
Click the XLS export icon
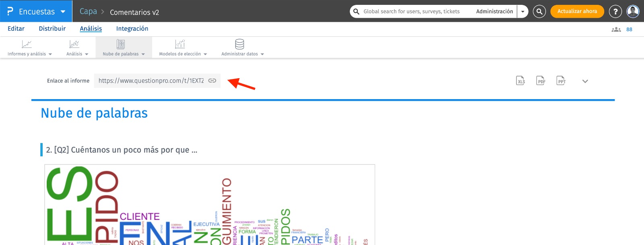(x=521, y=81)
